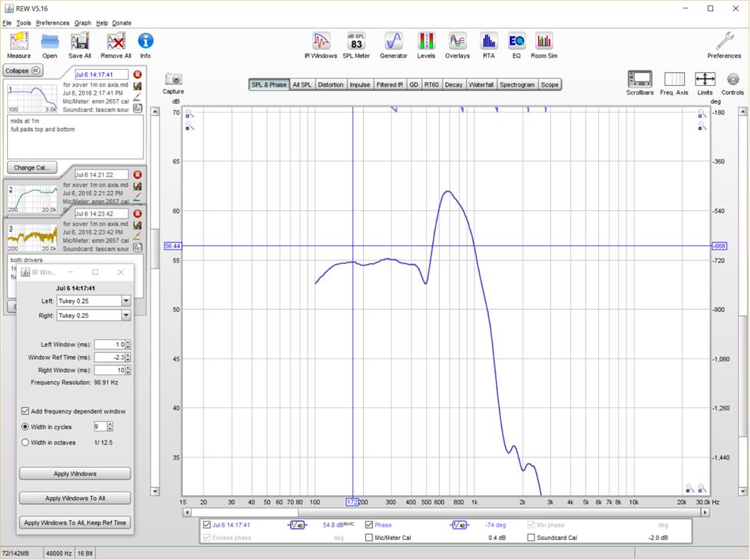Image resolution: width=750 pixels, height=560 pixels.
Task: Click top-right zoom magnifier on deg axis
Action: [x=702, y=114]
